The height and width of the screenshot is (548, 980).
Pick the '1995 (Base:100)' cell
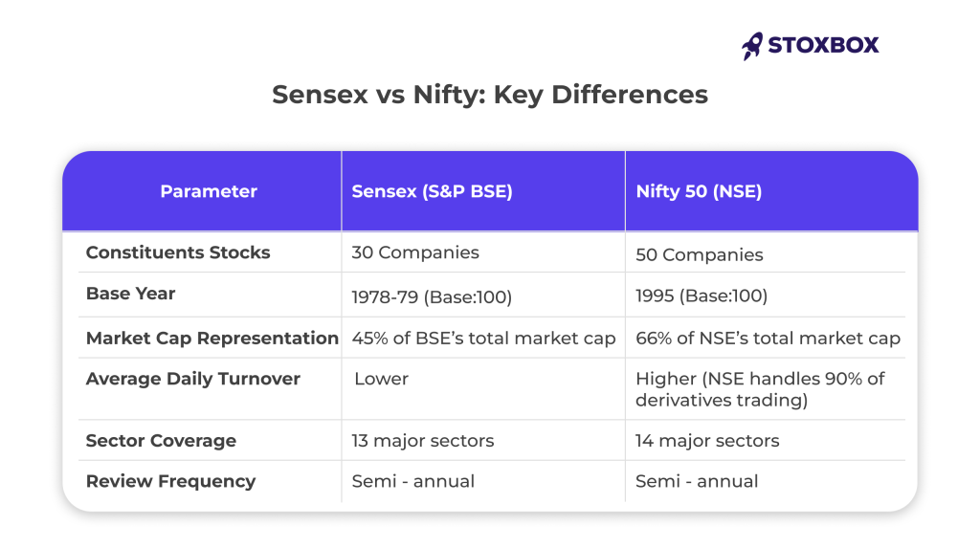point(702,296)
